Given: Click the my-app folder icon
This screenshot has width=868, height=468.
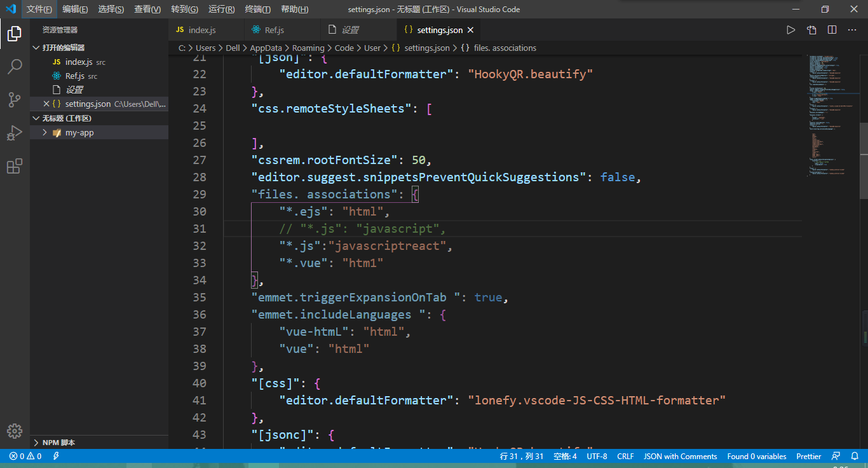Looking at the screenshot, I should click(57, 133).
